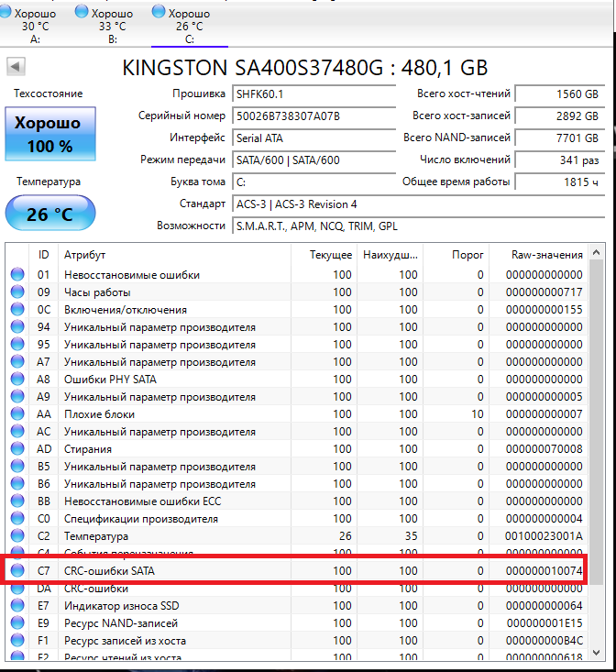Click total NAND writes value 7701 GB

(560, 138)
